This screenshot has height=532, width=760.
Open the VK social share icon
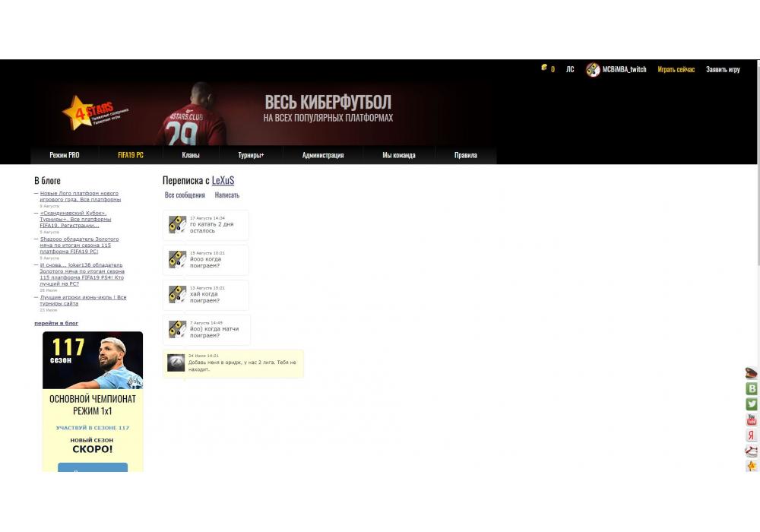pos(752,388)
